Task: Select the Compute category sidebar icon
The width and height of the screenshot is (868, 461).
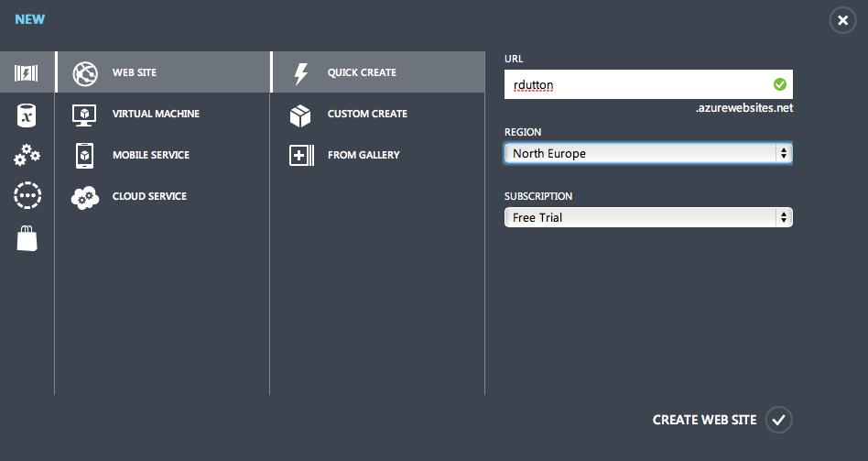Action: tap(26, 72)
